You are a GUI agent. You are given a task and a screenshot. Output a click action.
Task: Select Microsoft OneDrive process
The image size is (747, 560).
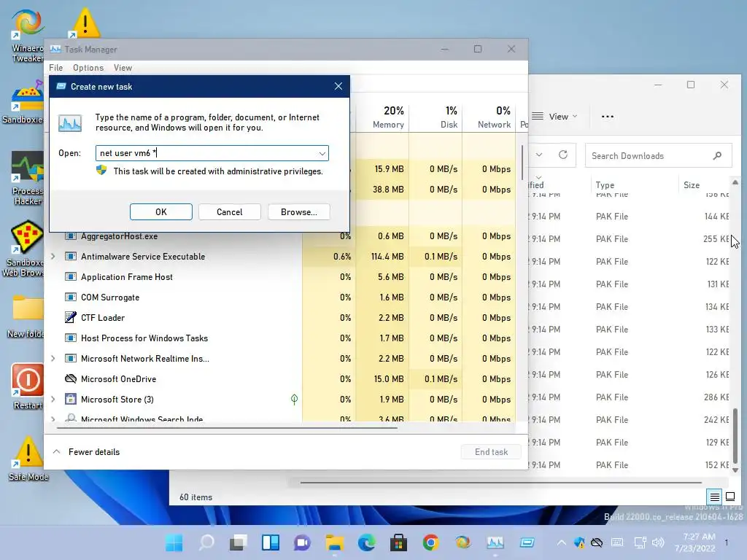coord(119,379)
